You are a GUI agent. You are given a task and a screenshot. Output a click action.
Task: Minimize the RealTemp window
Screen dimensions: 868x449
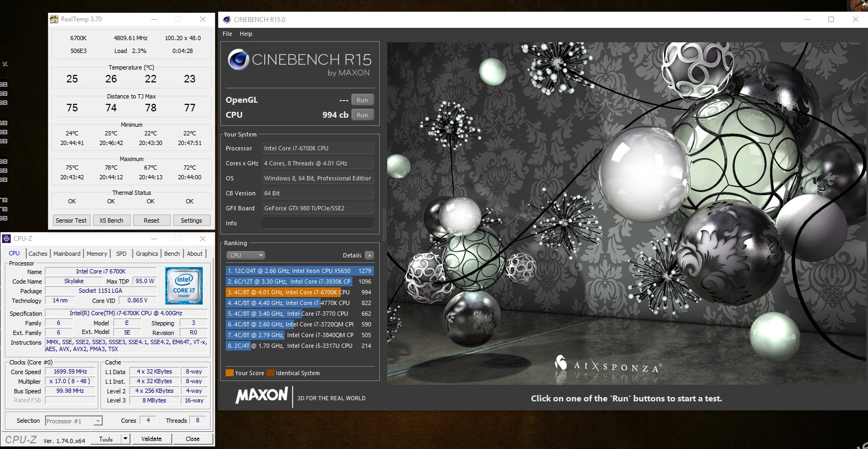pyautogui.click(x=154, y=19)
